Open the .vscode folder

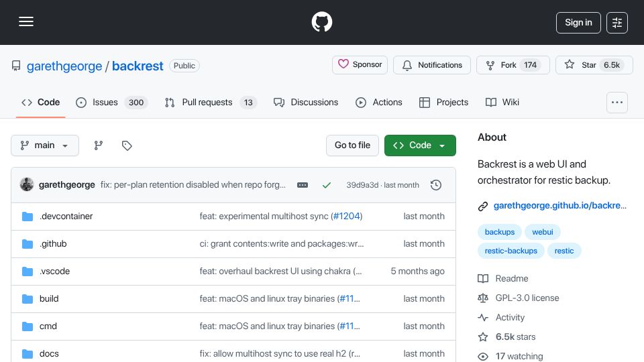click(x=54, y=271)
